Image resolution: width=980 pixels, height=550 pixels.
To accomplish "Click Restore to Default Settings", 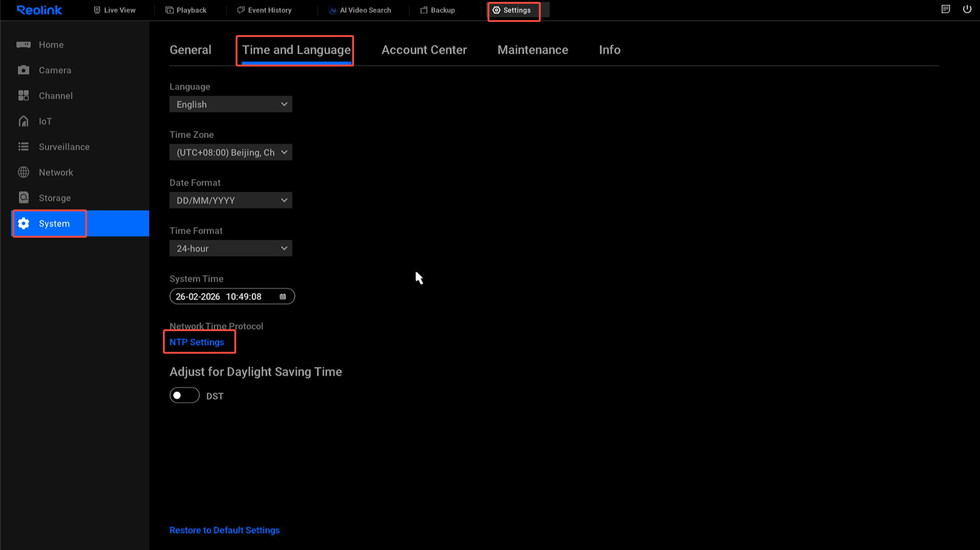I will pyautogui.click(x=224, y=530).
